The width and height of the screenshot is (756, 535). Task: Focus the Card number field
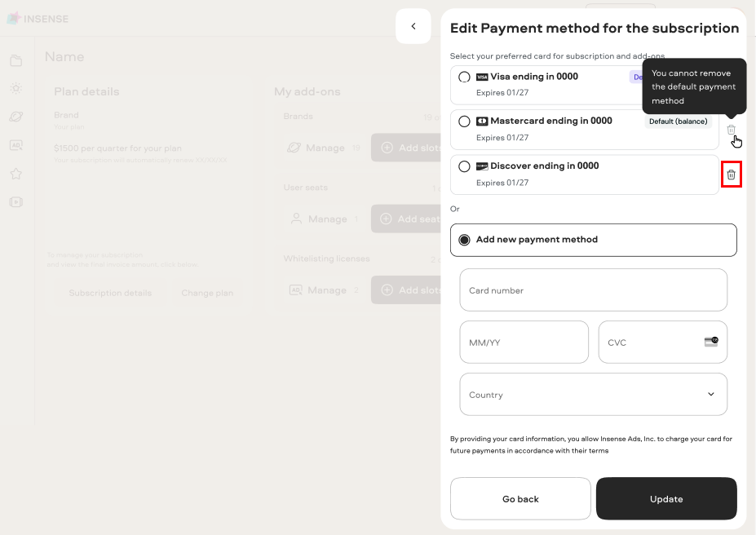593,290
